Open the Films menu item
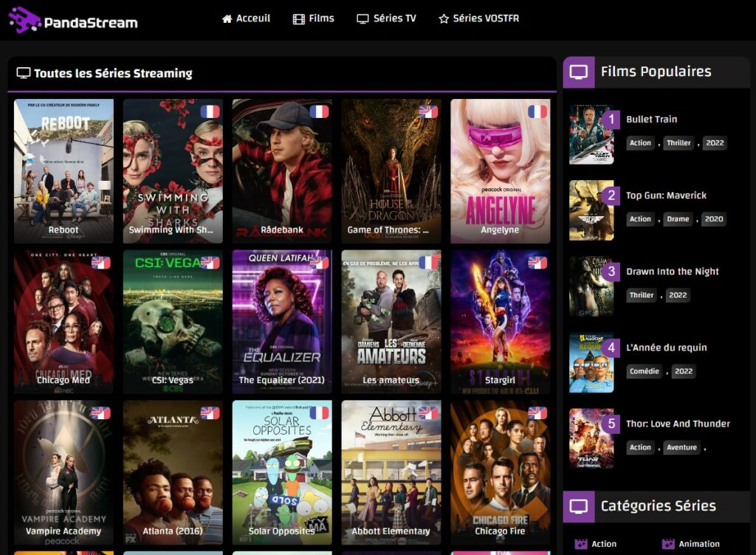The width and height of the screenshot is (756, 555). [x=313, y=18]
